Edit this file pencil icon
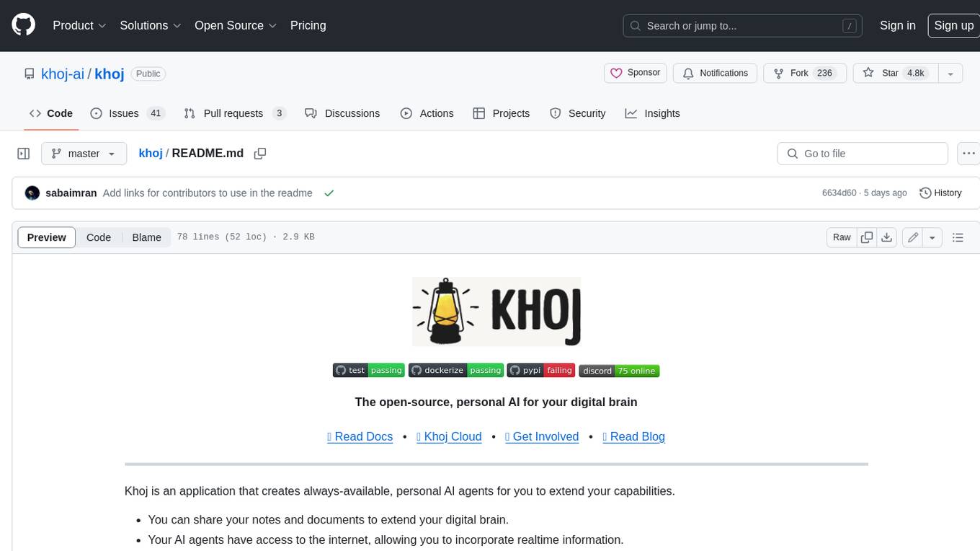 [x=913, y=237]
